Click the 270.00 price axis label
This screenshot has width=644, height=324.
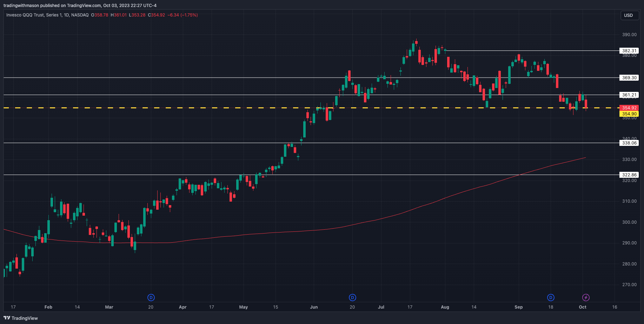coord(629,285)
